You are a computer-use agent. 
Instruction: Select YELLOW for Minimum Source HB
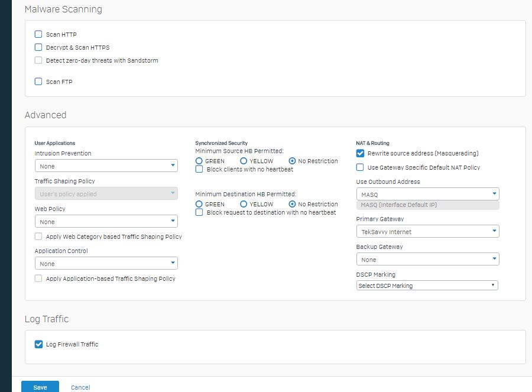coord(244,161)
